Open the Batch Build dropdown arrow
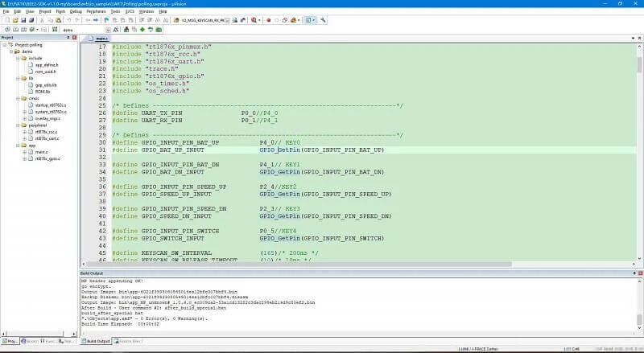 tap(37, 30)
